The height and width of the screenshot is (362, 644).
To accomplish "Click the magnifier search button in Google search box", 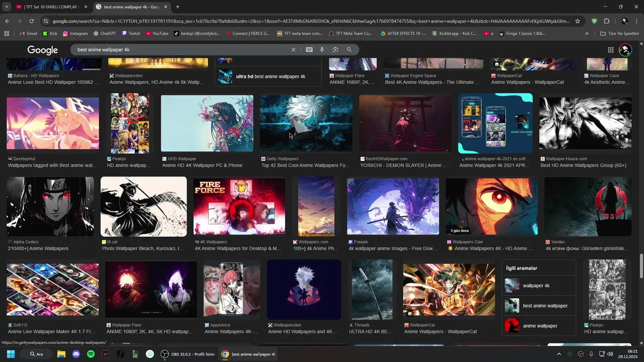I will [349, 50].
